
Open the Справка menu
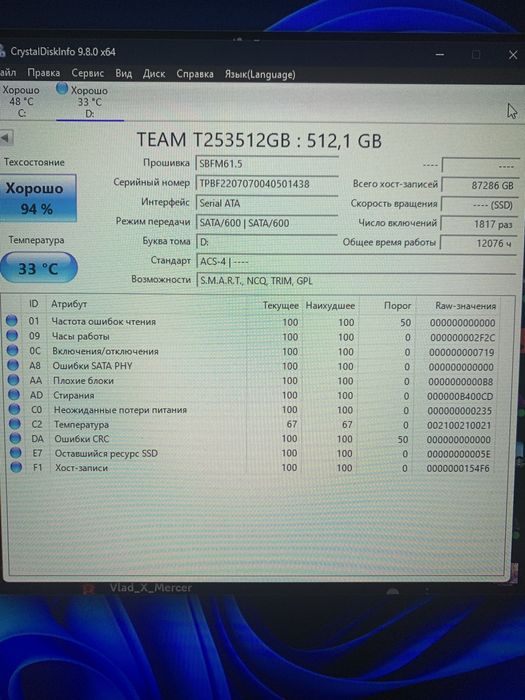[195, 74]
